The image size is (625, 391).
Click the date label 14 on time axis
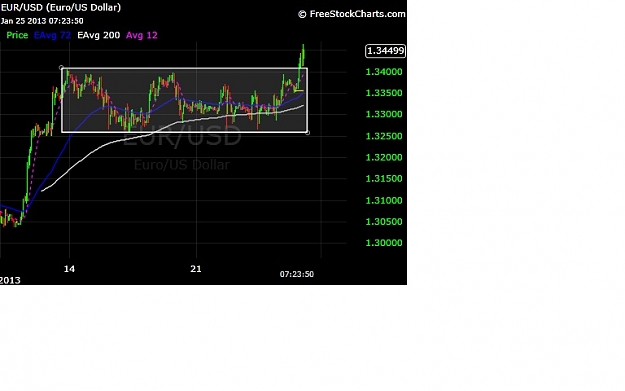[x=69, y=269]
